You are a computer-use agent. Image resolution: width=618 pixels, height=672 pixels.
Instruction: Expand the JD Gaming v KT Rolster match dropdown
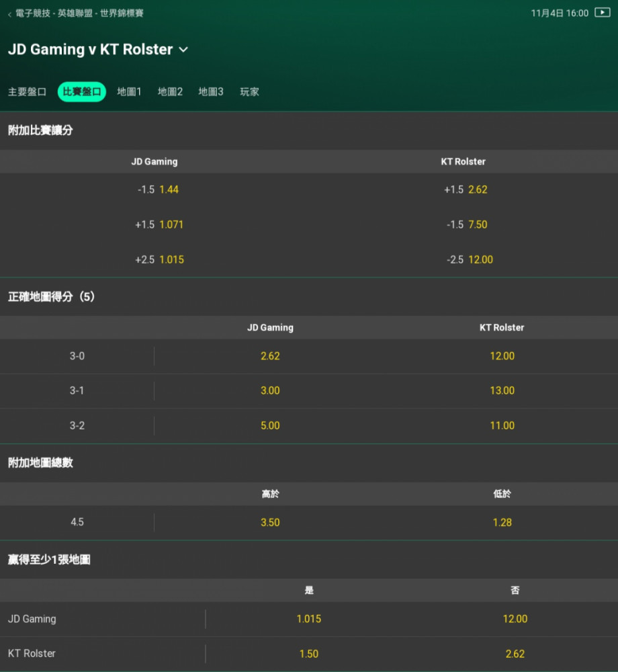click(x=183, y=50)
